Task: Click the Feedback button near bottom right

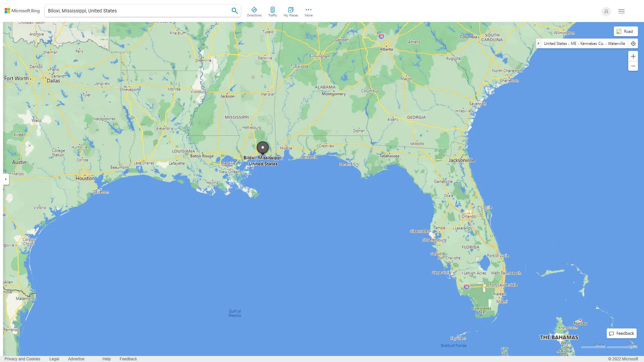Action: [x=621, y=333]
